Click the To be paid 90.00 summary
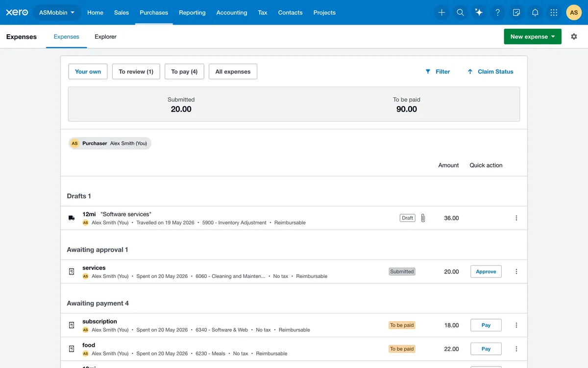The height and width of the screenshot is (368, 588). point(407,105)
